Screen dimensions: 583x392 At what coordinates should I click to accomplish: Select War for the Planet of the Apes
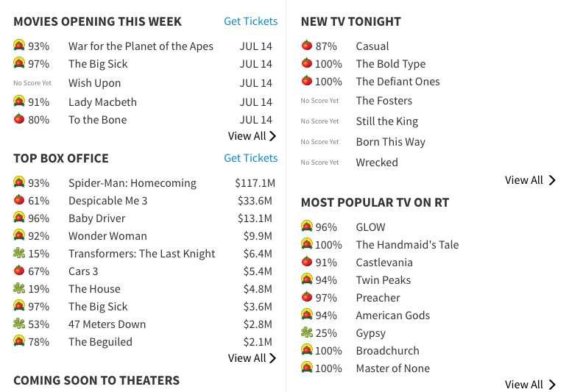[x=141, y=46]
